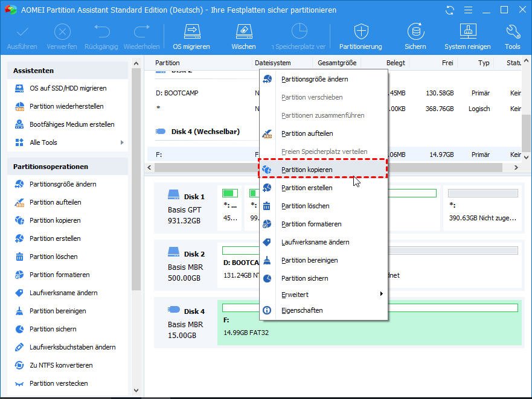Expand the Erweitert submenu in context menu

click(x=323, y=295)
